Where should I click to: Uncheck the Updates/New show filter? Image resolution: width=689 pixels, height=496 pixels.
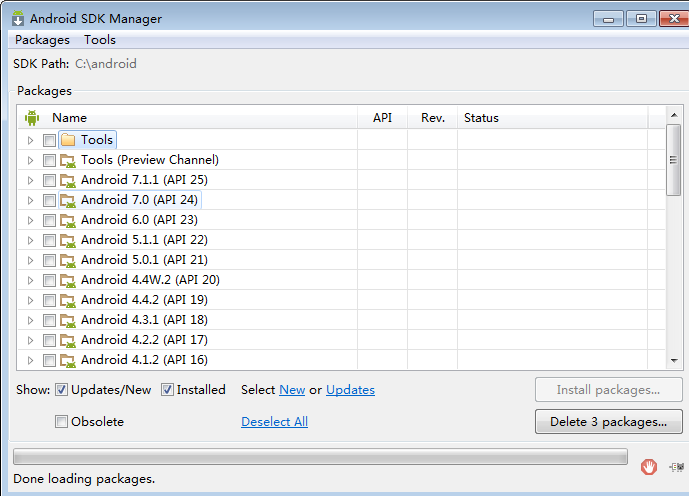61,390
